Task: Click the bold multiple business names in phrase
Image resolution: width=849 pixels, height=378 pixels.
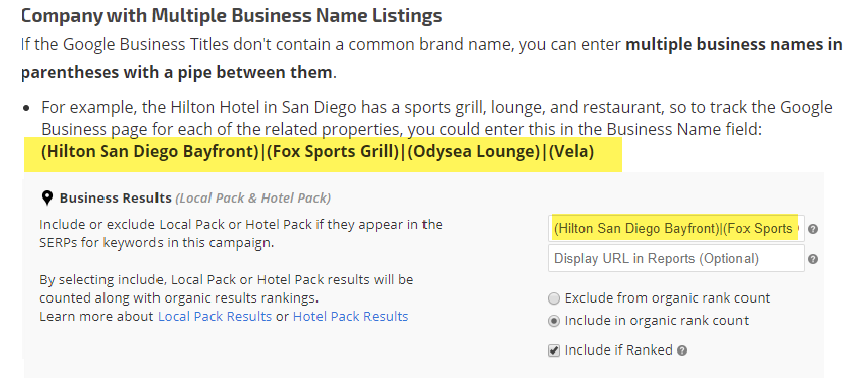Action: pos(734,44)
